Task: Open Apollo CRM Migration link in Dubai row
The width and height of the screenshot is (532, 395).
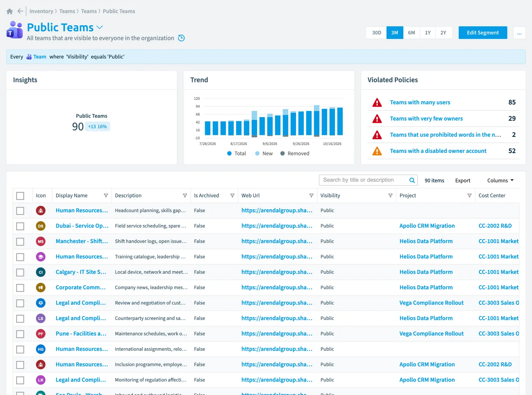Action: coord(427,226)
